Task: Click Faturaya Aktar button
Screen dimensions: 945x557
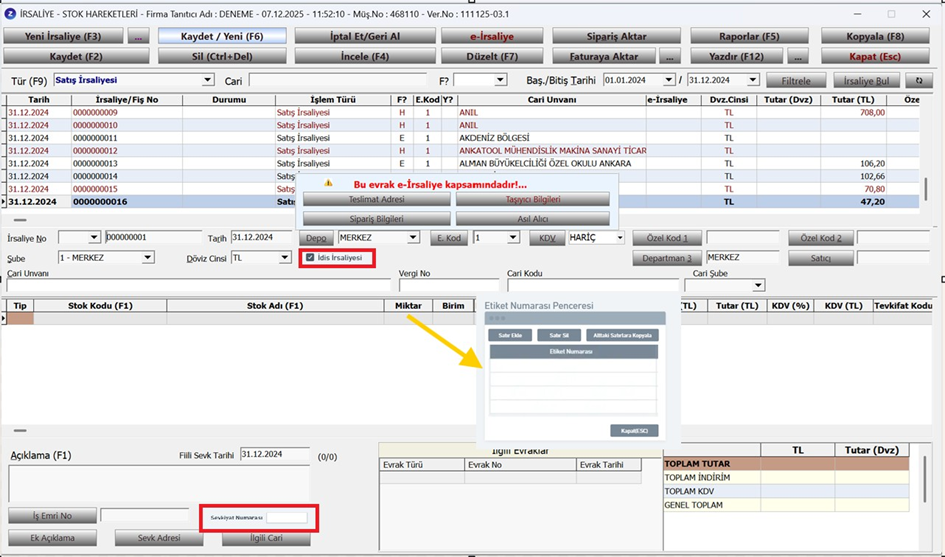Action: coord(604,57)
